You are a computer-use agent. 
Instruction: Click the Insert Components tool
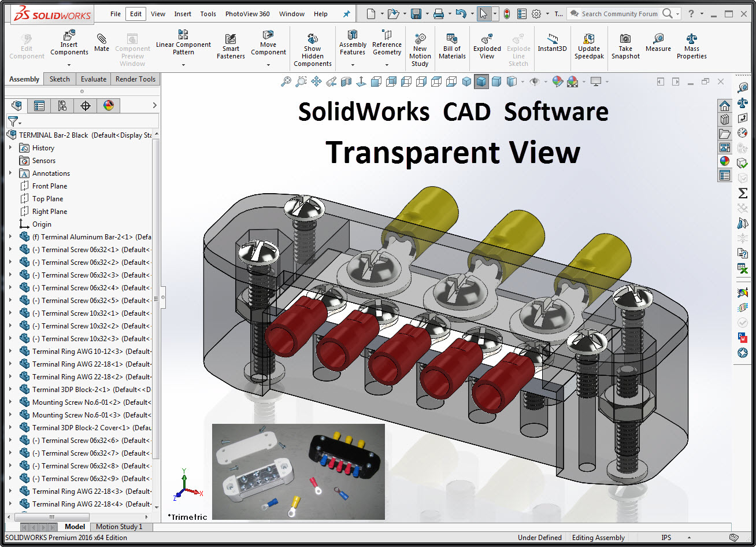[69, 43]
